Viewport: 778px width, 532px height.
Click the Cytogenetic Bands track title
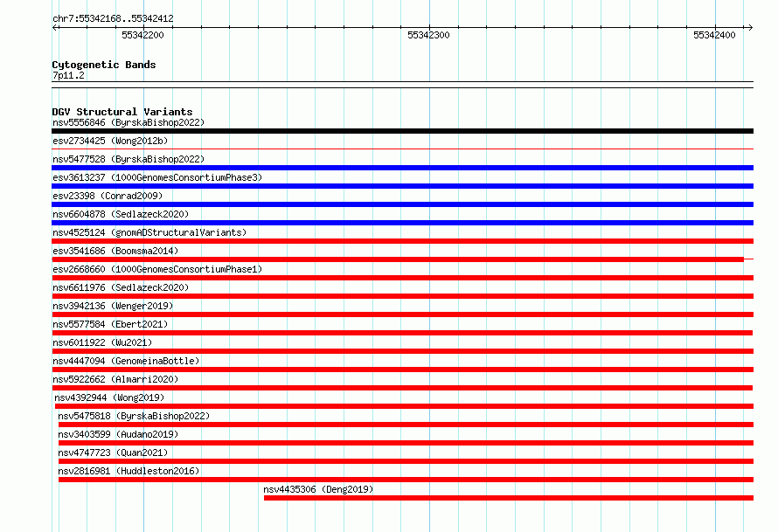[x=104, y=65]
